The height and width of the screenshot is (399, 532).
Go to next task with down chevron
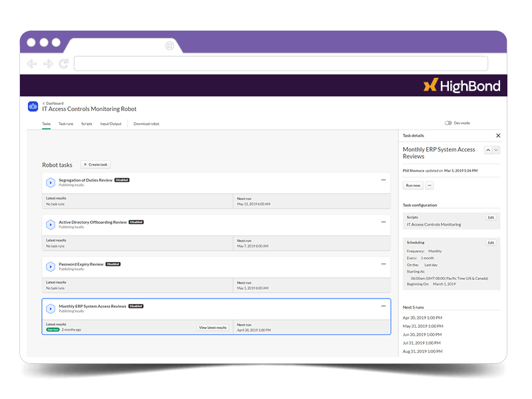click(x=496, y=150)
